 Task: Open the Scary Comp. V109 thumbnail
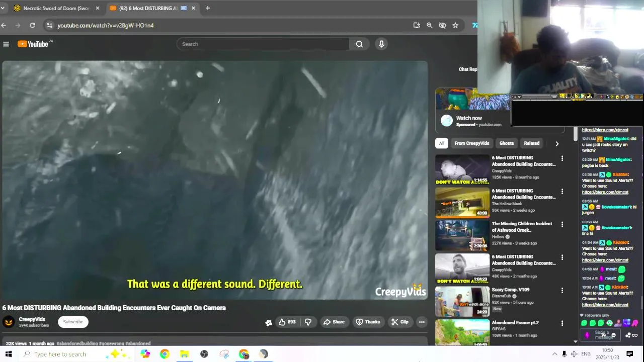click(x=462, y=301)
